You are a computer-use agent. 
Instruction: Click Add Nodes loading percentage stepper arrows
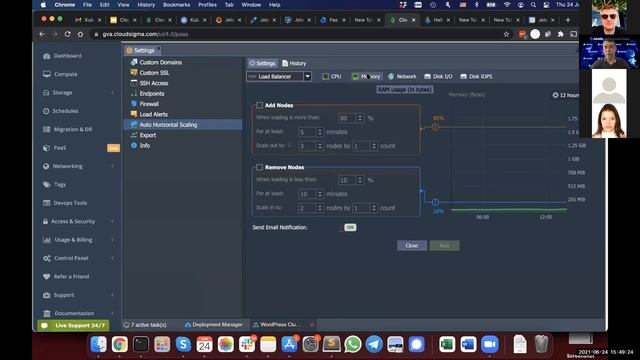(x=360, y=118)
